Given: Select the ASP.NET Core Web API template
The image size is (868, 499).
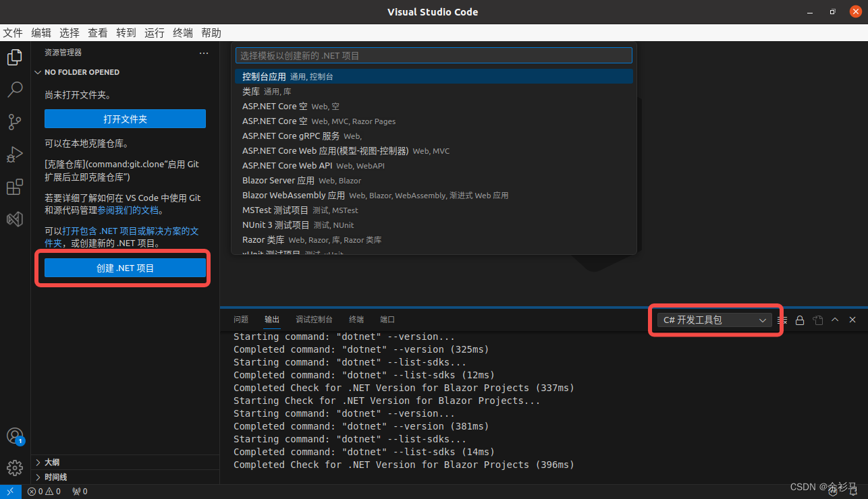Looking at the screenshot, I should (434, 166).
